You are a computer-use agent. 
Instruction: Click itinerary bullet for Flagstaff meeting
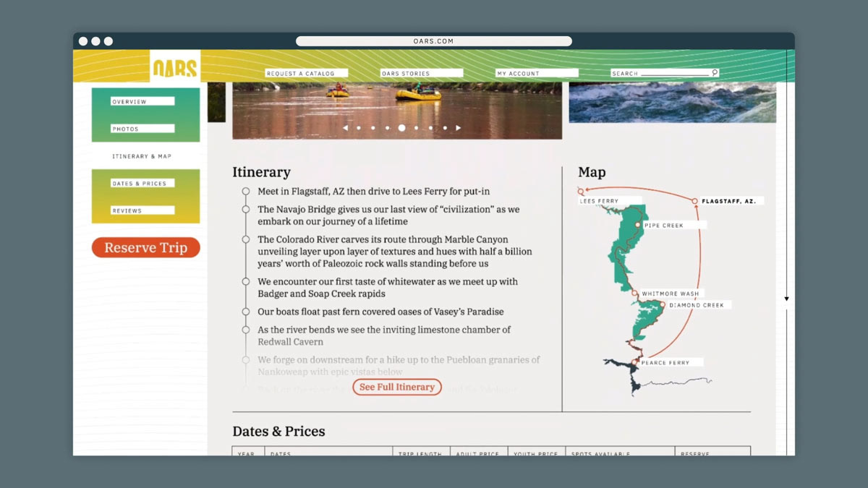click(x=246, y=192)
